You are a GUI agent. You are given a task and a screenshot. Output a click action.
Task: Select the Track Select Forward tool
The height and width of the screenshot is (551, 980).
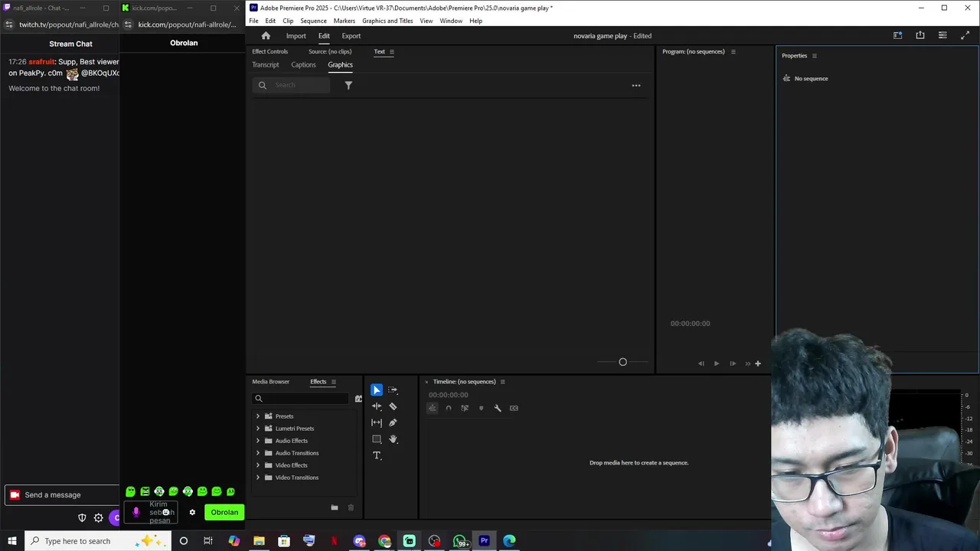coord(393,390)
